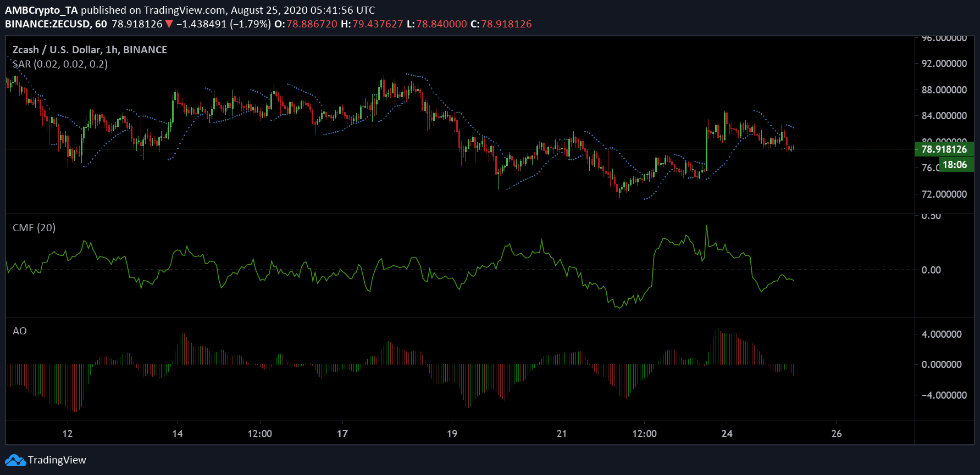Click the 72.000000 price axis label
This screenshot has height=475, width=980.
944,194
